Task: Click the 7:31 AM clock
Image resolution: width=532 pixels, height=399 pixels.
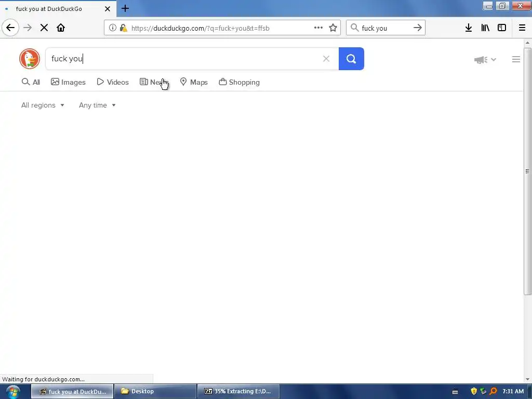Action: pyautogui.click(x=513, y=391)
